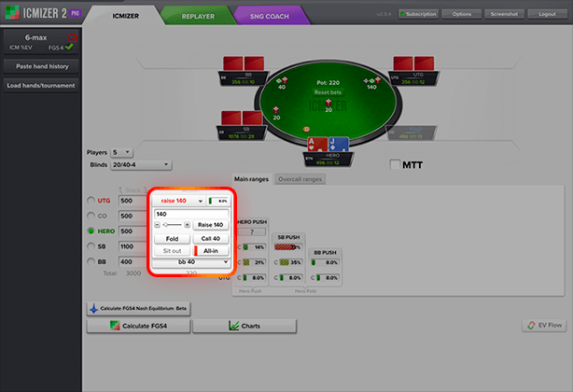Viewport: 573px width, 392px height.
Task: Click the SB 20 chip on the table
Action: [276, 110]
